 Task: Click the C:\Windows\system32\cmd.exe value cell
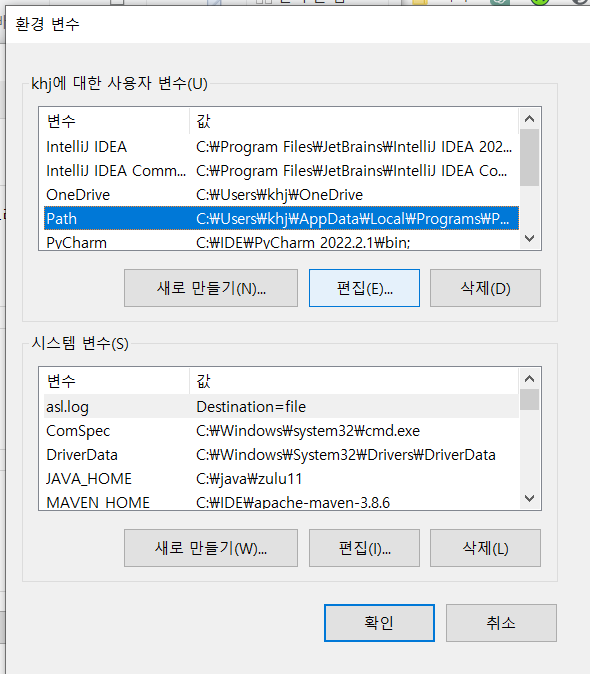[x=308, y=431]
